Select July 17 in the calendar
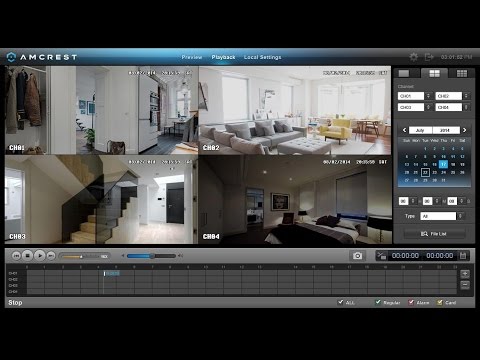This screenshot has width=480, height=360. coord(443,164)
